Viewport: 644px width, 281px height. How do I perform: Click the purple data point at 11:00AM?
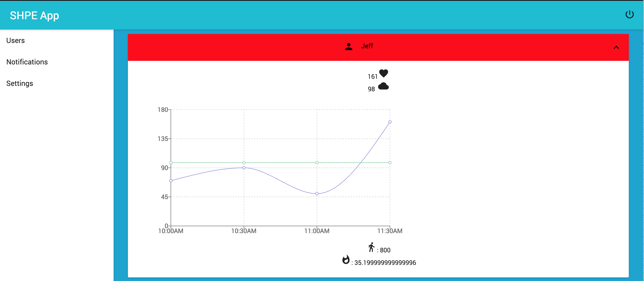point(317,194)
